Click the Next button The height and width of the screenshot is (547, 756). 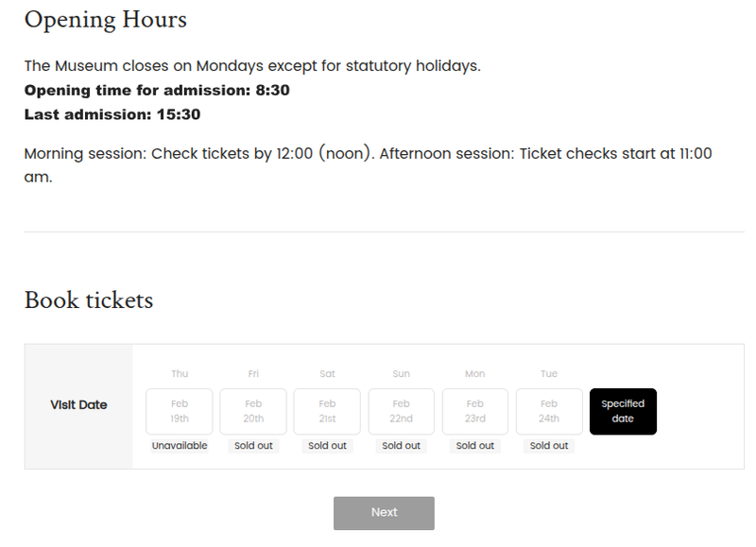383,513
